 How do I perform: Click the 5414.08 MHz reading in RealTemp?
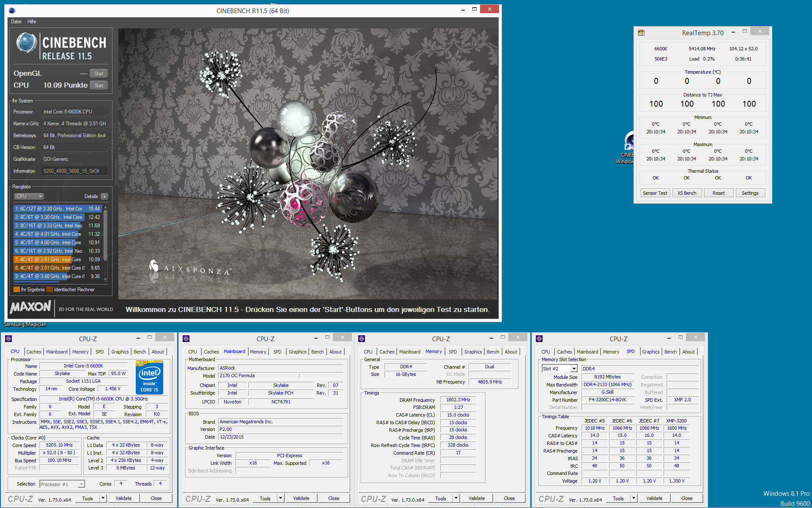[x=702, y=49]
